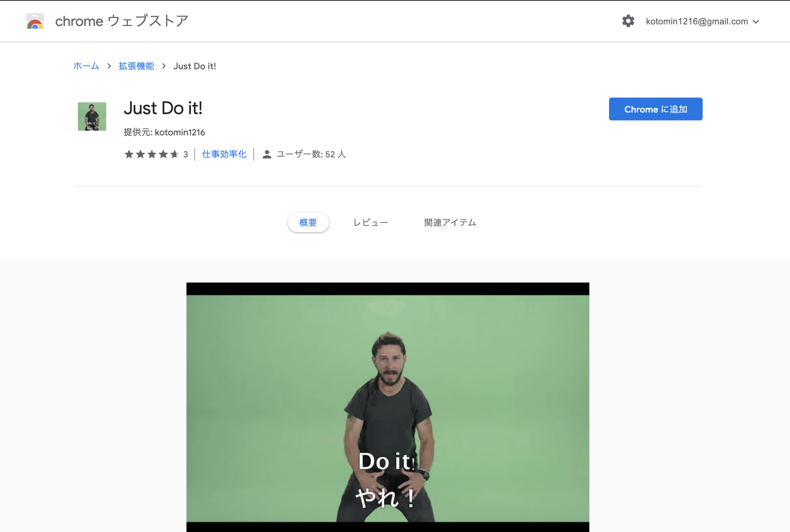Image resolution: width=790 pixels, height=532 pixels.
Task: Click the Do it! screenshot preview image
Action: [388, 407]
